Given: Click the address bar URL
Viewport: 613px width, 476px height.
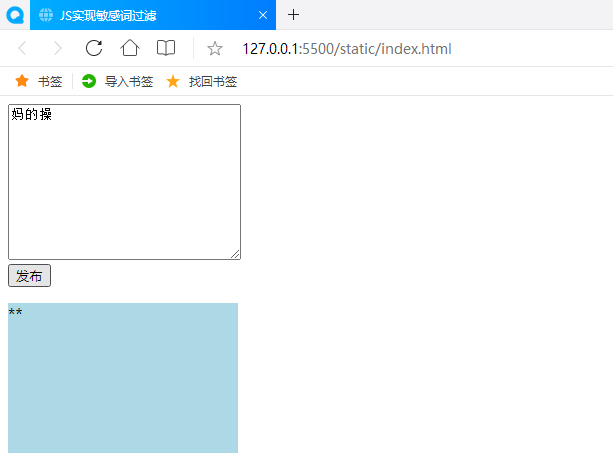Looking at the screenshot, I should click(347, 49).
